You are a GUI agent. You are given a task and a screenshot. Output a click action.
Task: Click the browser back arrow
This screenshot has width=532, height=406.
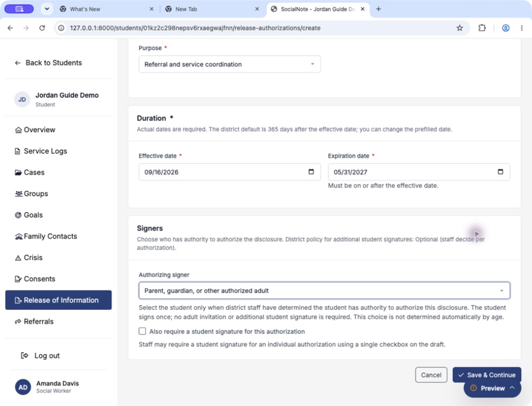tap(11, 28)
